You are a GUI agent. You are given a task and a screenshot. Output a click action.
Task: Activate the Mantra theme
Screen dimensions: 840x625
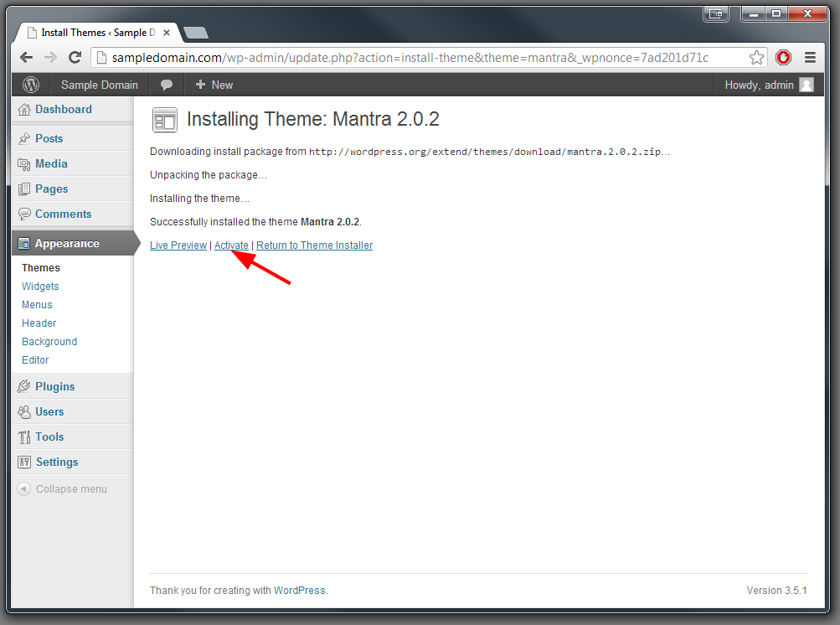231,245
